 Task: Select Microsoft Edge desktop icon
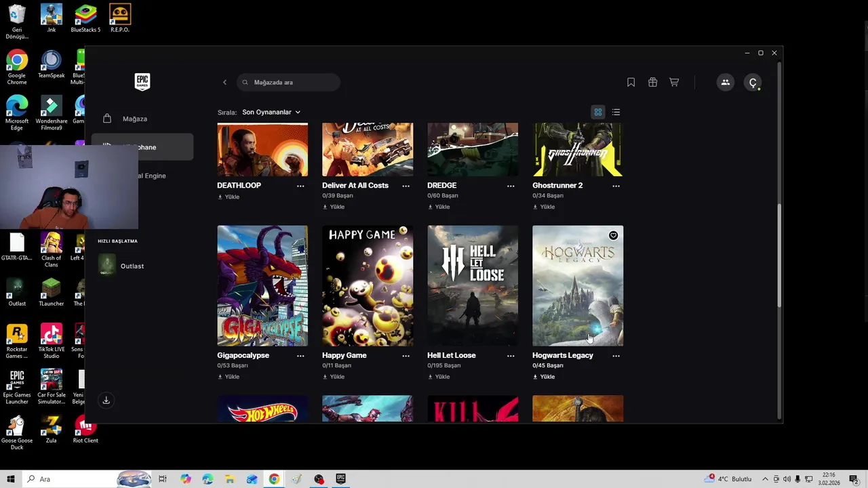[x=17, y=113]
